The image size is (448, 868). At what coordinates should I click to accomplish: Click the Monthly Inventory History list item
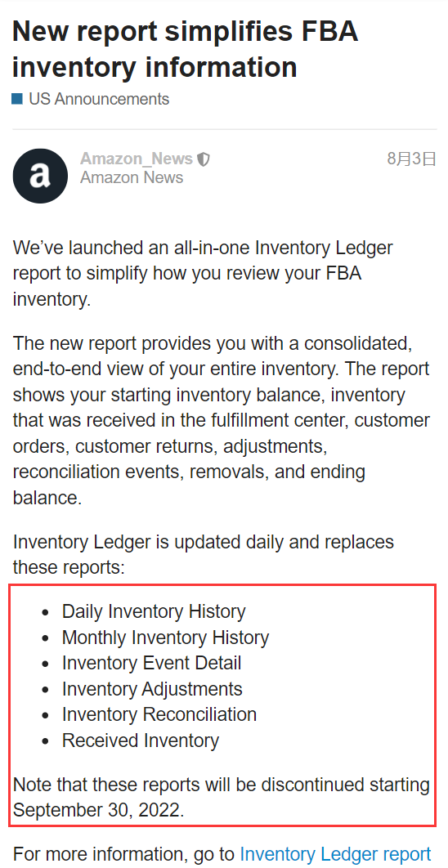166,638
